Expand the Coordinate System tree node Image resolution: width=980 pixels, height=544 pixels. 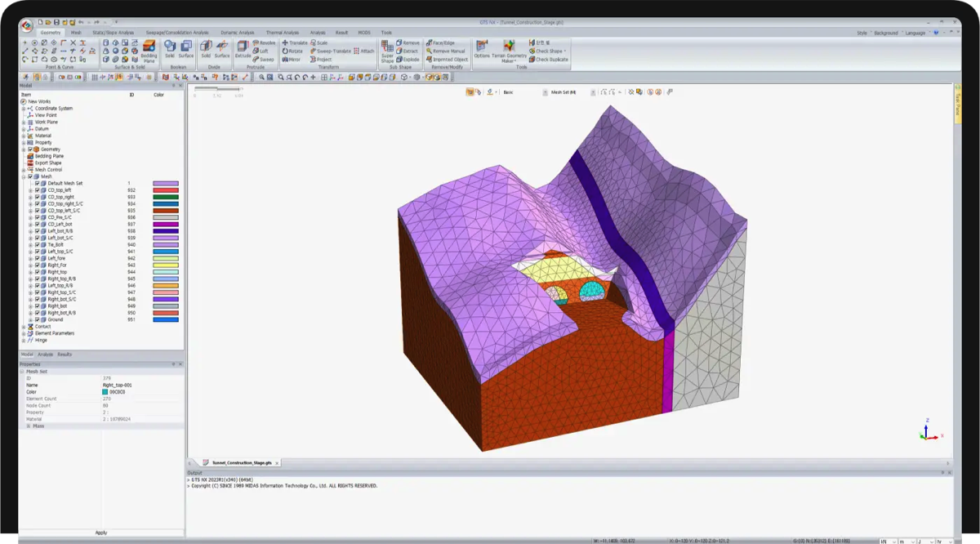[x=24, y=109]
